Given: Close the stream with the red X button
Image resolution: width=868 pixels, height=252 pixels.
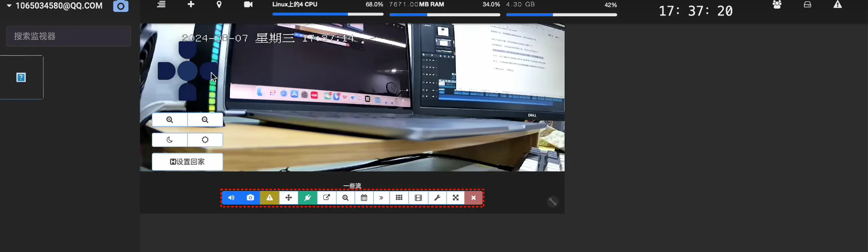Looking at the screenshot, I should pyautogui.click(x=473, y=198).
